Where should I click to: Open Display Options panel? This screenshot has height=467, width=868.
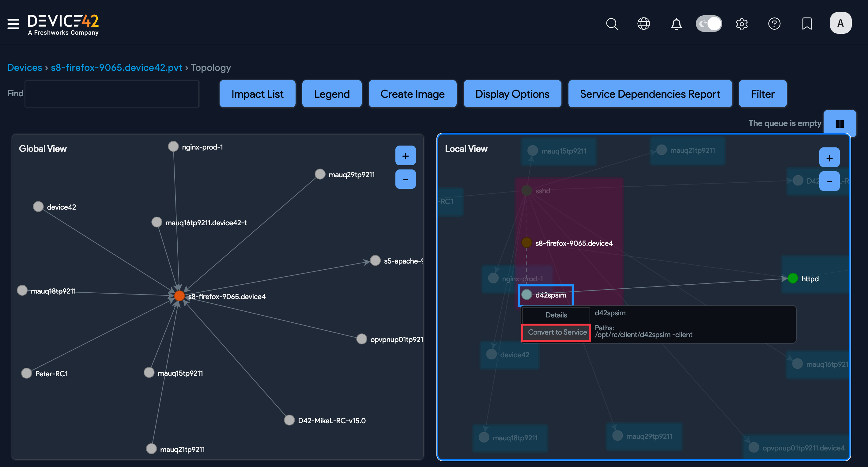(x=512, y=94)
